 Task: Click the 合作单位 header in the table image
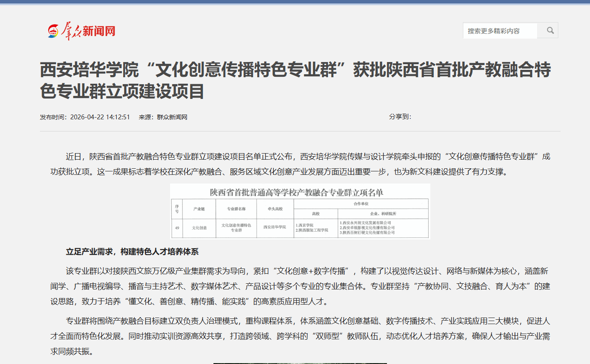coord(361,203)
